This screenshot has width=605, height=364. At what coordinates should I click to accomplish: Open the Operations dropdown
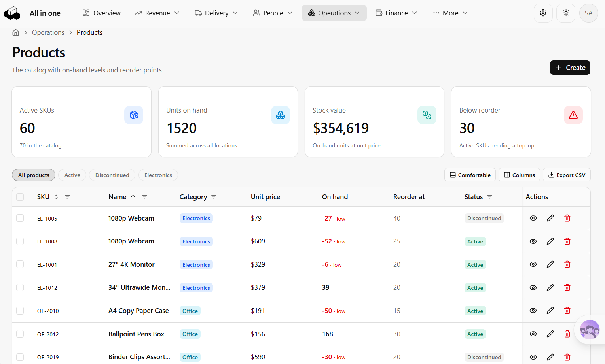[334, 13]
